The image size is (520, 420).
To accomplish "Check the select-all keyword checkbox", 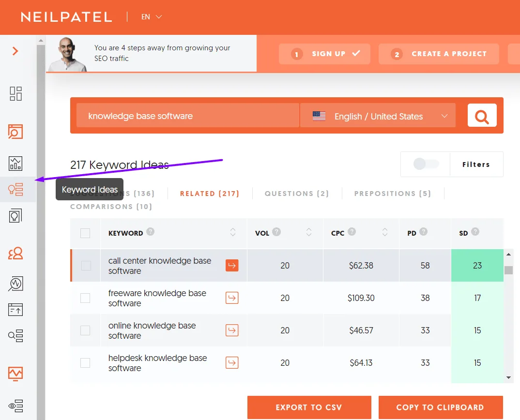I will point(85,233).
